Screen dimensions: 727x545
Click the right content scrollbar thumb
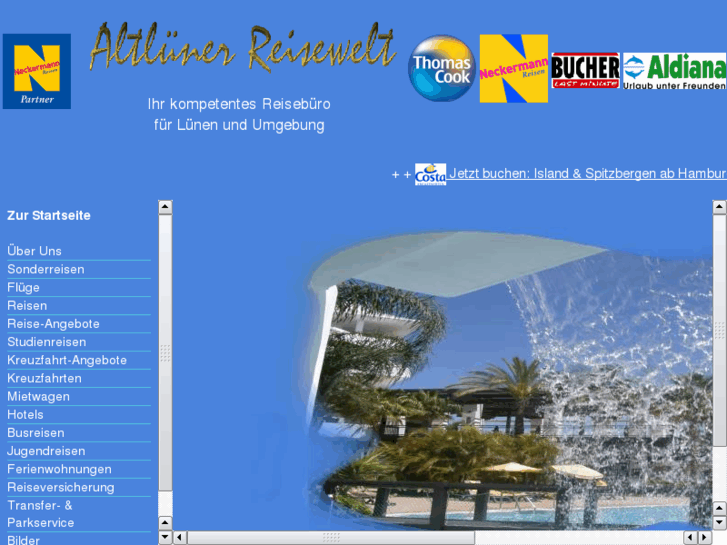point(719,330)
